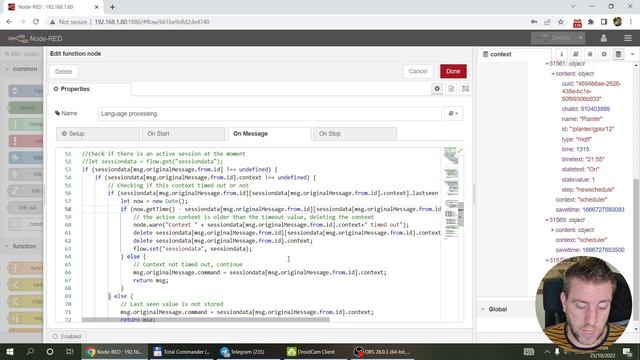Click the Done button
640x360 pixels.
click(453, 71)
